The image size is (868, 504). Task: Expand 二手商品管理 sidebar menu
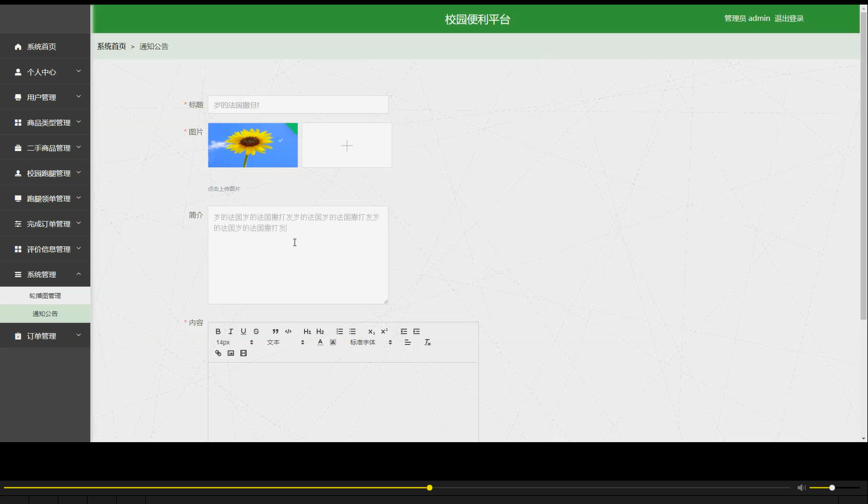45,147
